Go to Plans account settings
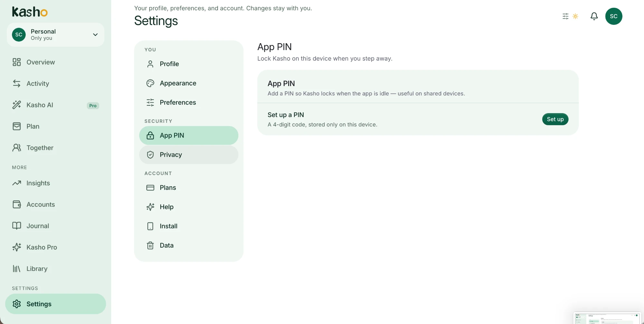 (189, 188)
